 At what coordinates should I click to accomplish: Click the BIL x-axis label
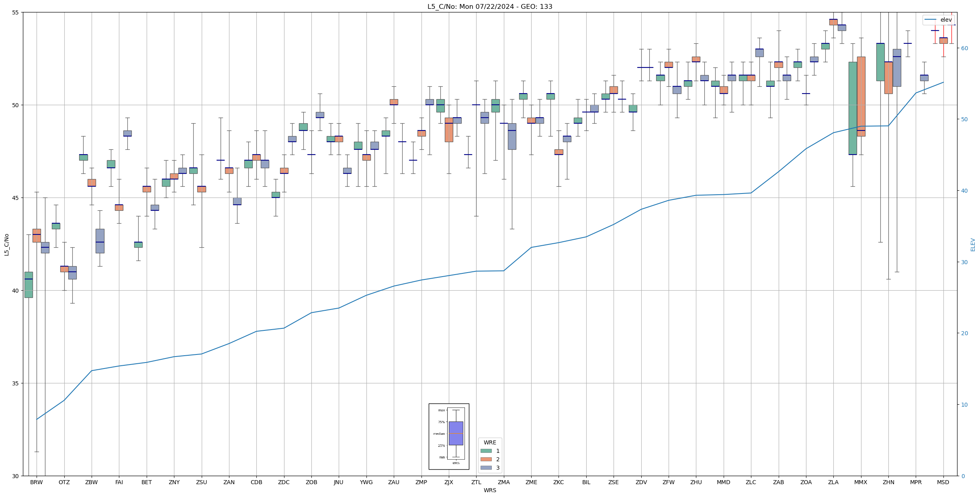coord(586,482)
